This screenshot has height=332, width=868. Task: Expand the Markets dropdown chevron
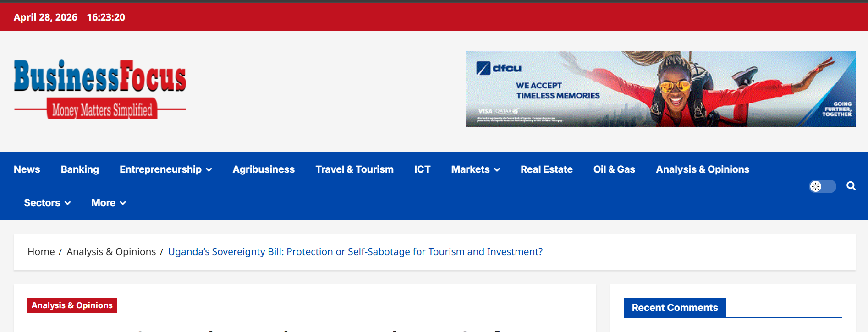497,170
